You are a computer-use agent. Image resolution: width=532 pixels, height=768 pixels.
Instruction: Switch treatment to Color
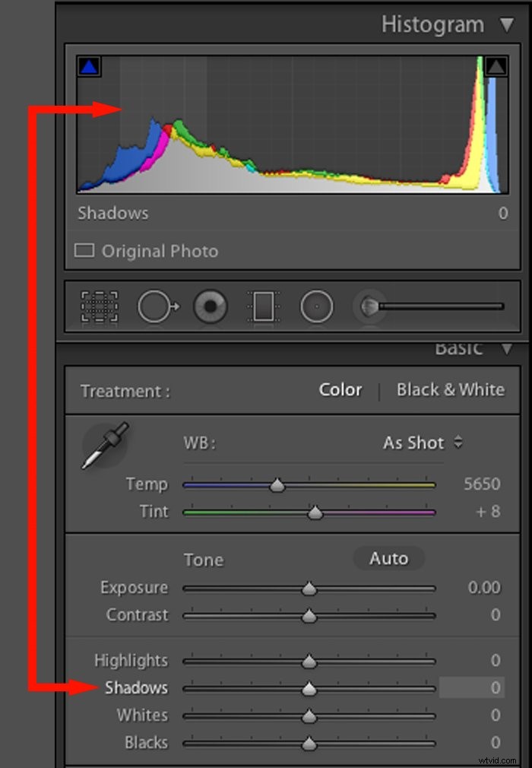340,390
